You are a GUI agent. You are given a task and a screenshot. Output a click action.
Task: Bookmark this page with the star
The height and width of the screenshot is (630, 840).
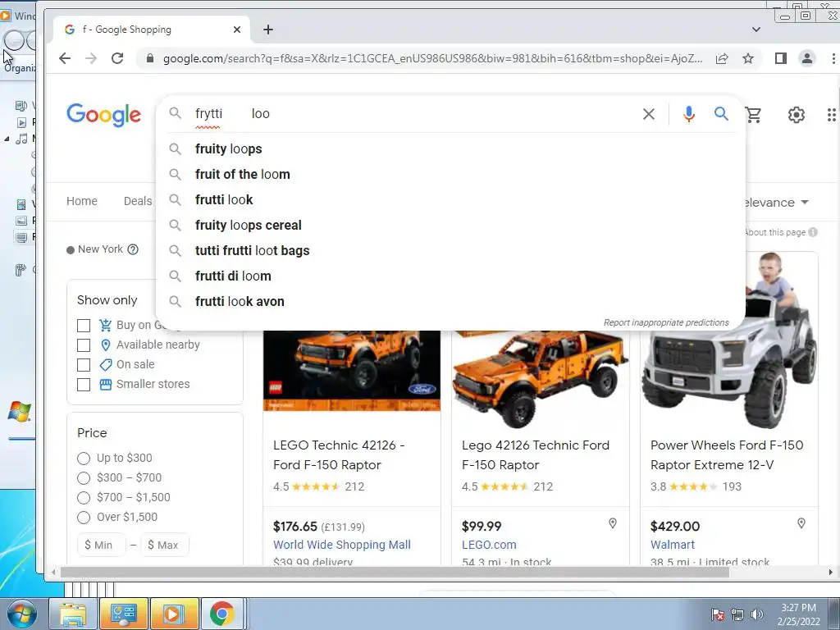pos(748,58)
